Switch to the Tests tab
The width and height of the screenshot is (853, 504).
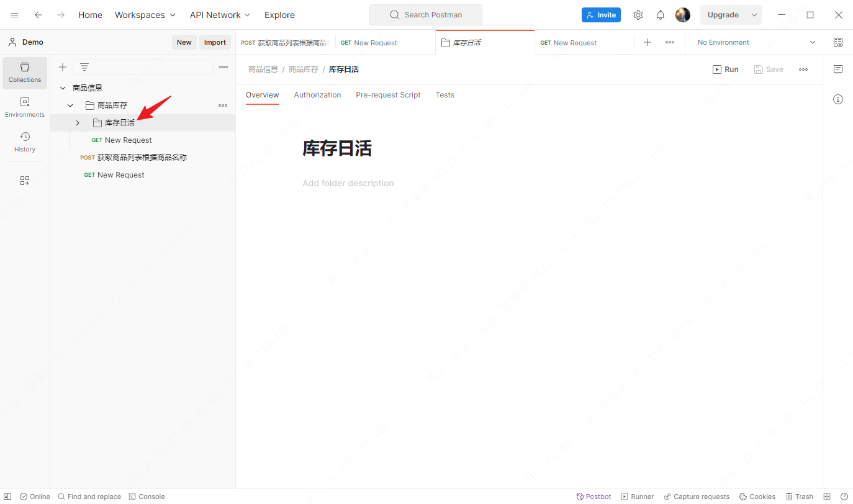coord(445,95)
